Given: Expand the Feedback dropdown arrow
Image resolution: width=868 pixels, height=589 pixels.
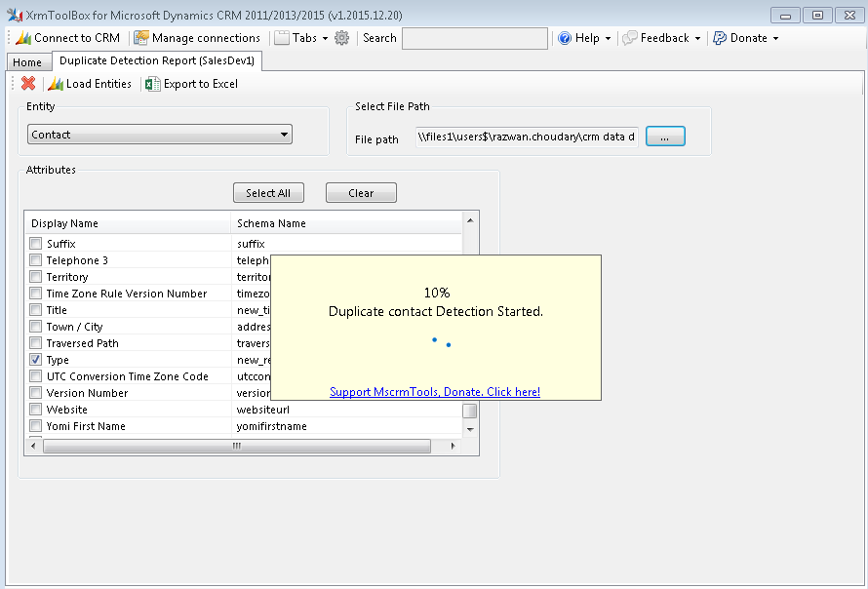Looking at the screenshot, I should (x=697, y=38).
